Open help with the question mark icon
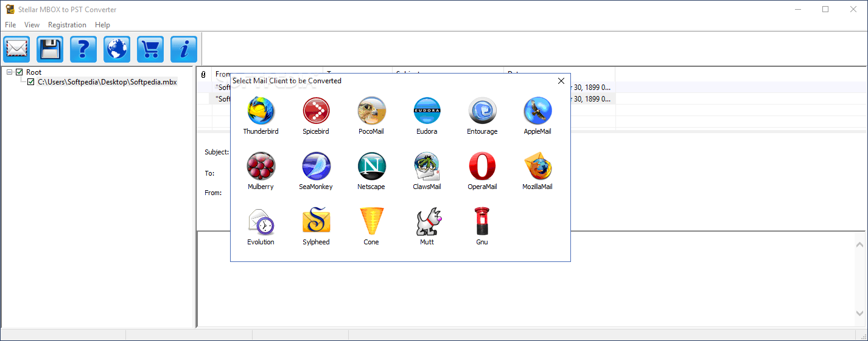The height and width of the screenshot is (341, 868). point(83,49)
